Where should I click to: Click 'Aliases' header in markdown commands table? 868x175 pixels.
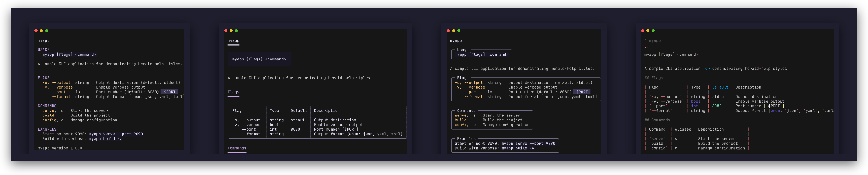[x=683, y=129]
